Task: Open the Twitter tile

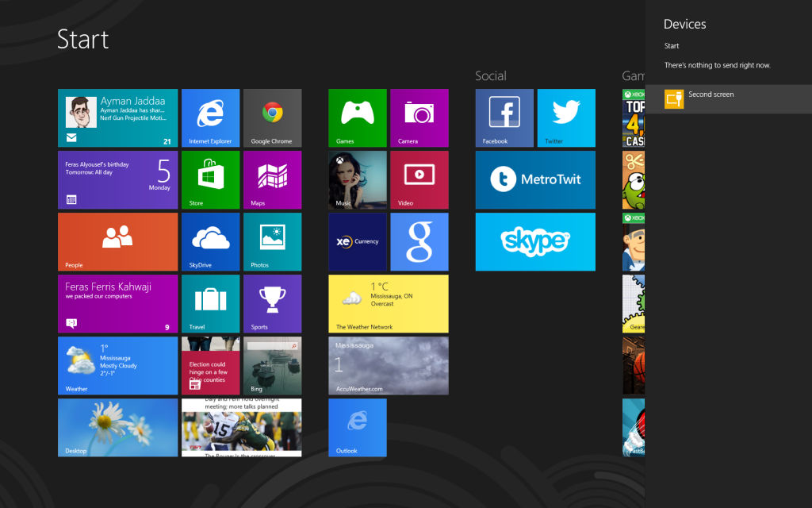Action: pyautogui.click(x=566, y=117)
